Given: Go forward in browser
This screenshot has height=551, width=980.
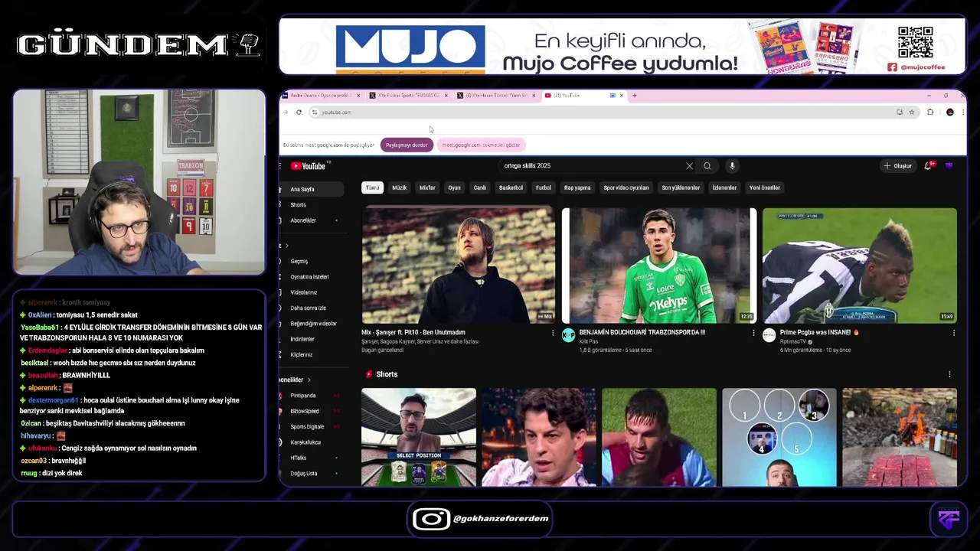Looking at the screenshot, I should pos(286,112).
